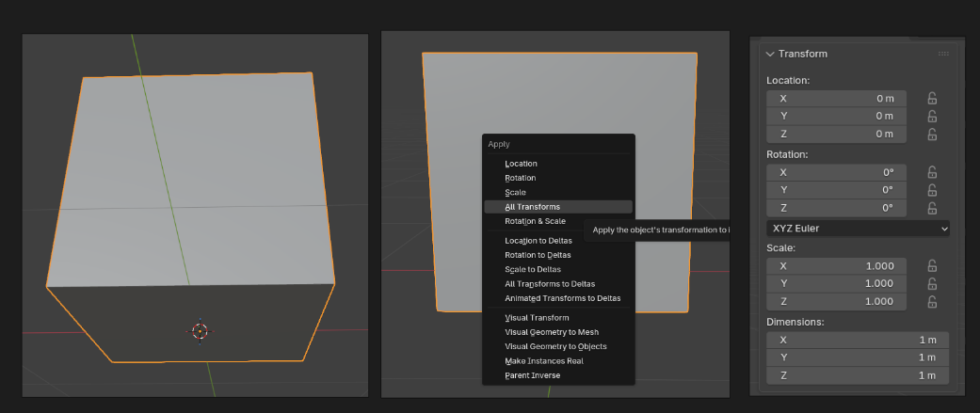The image size is (980, 413).
Task: Select Rotation & Scale from the Apply menu
Action: (x=535, y=221)
